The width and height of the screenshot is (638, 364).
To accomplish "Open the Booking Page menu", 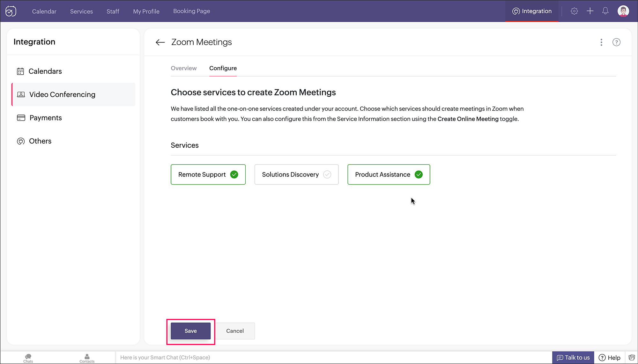I will (192, 11).
